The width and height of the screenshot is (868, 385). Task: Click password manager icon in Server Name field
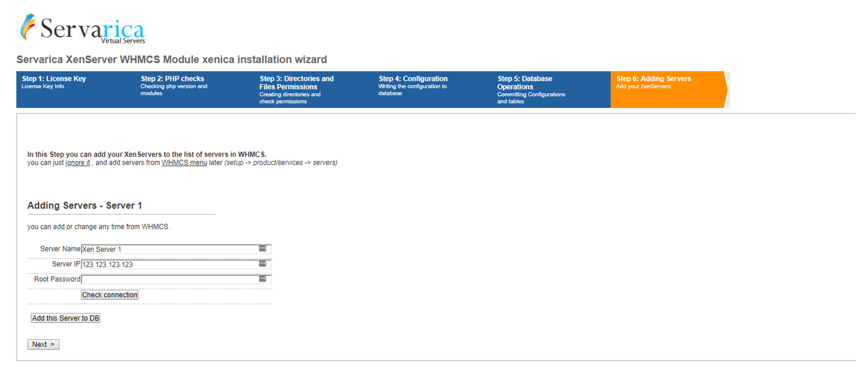point(263,248)
